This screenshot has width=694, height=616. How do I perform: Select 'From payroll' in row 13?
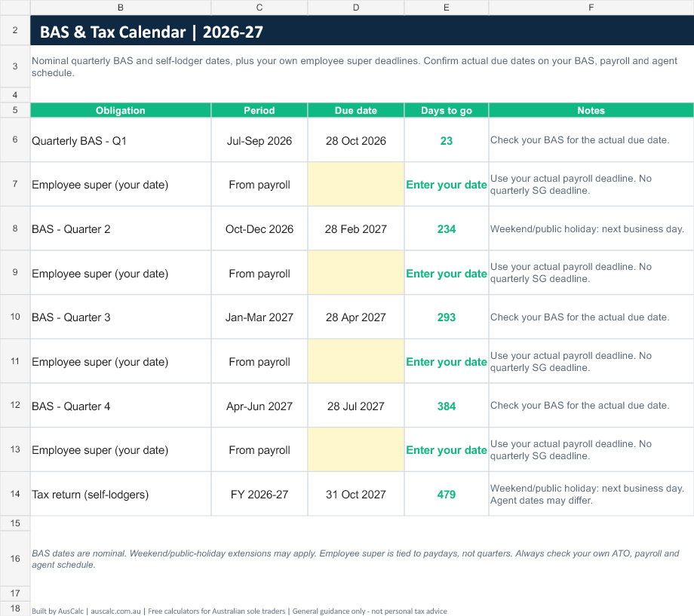tap(259, 449)
